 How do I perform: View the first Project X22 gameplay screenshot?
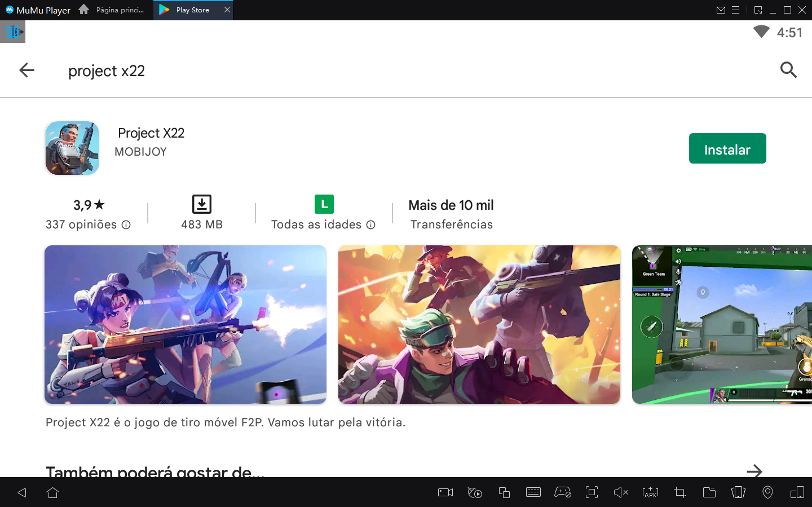tap(186, 324)
